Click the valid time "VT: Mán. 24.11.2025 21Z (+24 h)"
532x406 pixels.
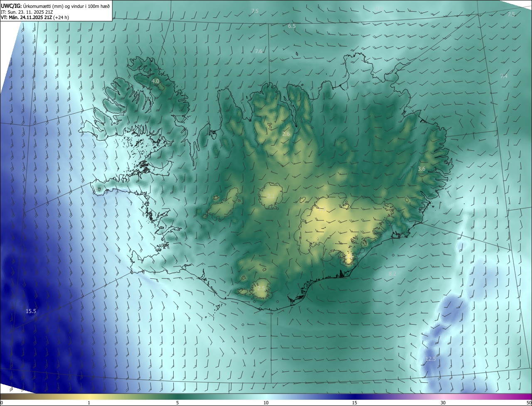(35, 17)
